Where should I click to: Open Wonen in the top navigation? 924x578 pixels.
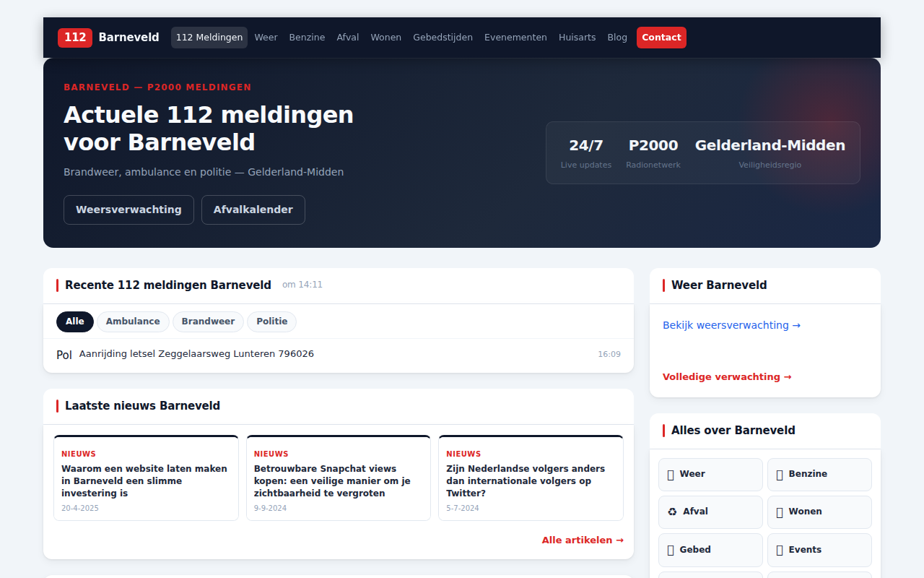(x=386, y=38)
